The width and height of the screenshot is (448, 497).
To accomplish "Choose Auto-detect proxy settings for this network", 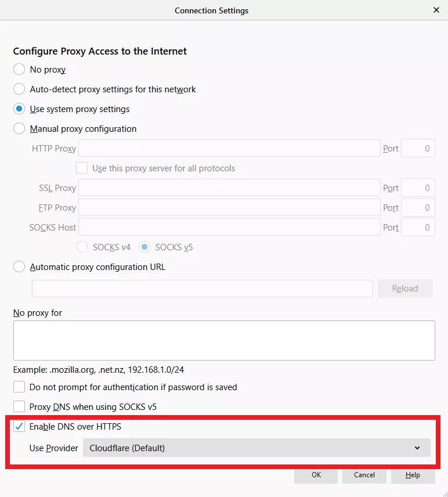I will [19, 89].
